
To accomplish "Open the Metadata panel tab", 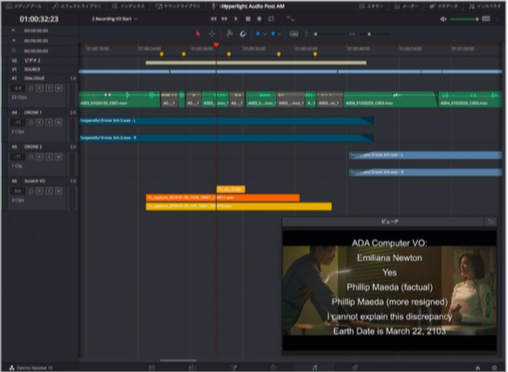I will (x=444, y=6).
